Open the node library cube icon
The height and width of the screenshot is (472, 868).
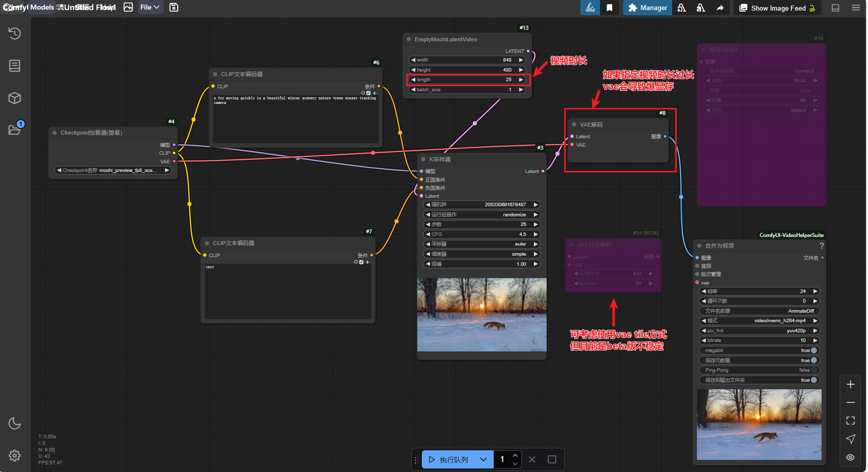pos(15,98)
